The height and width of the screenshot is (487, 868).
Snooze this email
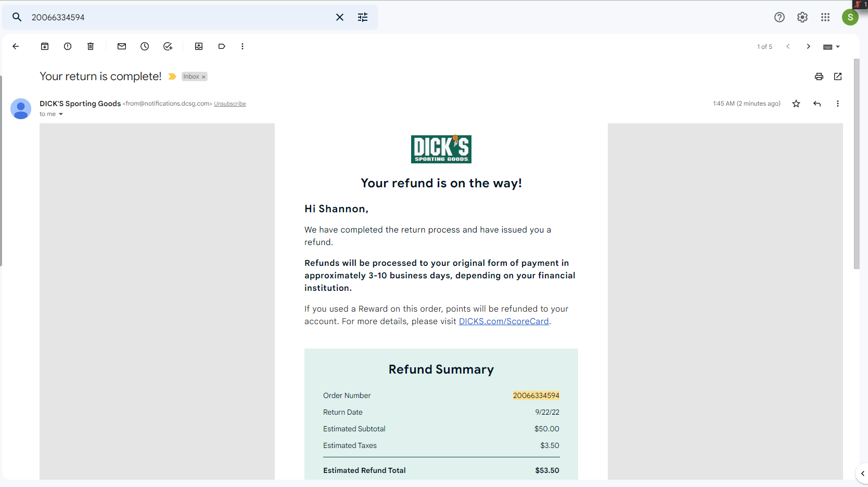pos(145,46)
